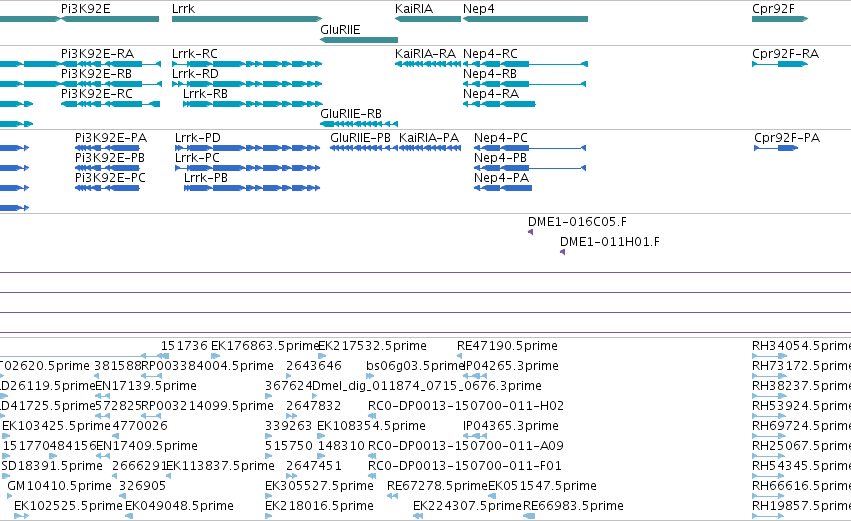Select the RH73172.5prime EST feature
Image resolution: width=851 pixels, height=521 pixels.
(x=769, y=376)
